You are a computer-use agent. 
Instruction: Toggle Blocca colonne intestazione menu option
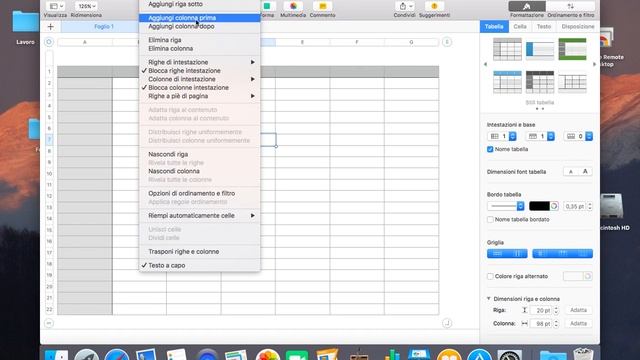click(199, 88)
